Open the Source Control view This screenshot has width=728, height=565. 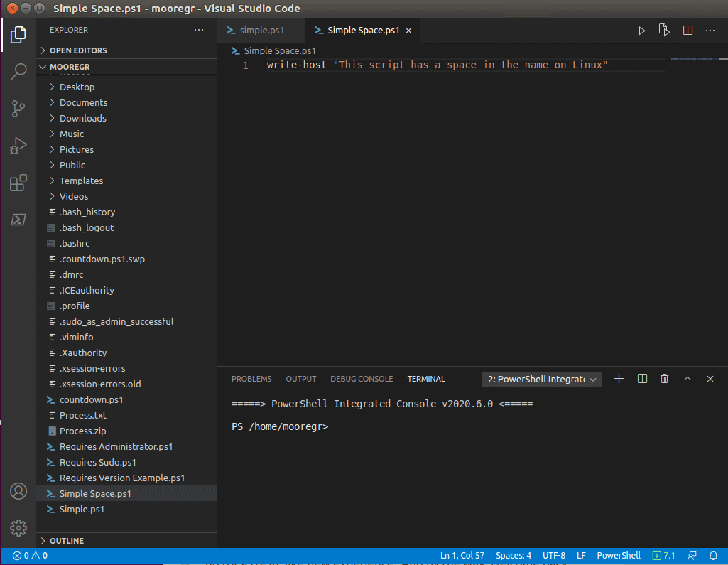[x=18, y=109]
